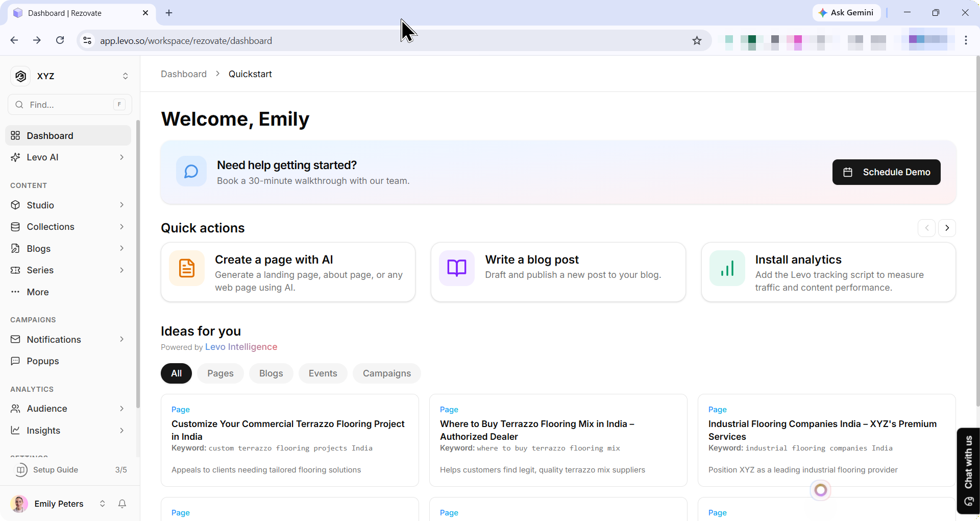Bookmark this page with the star icon

[x=697, y=41]
